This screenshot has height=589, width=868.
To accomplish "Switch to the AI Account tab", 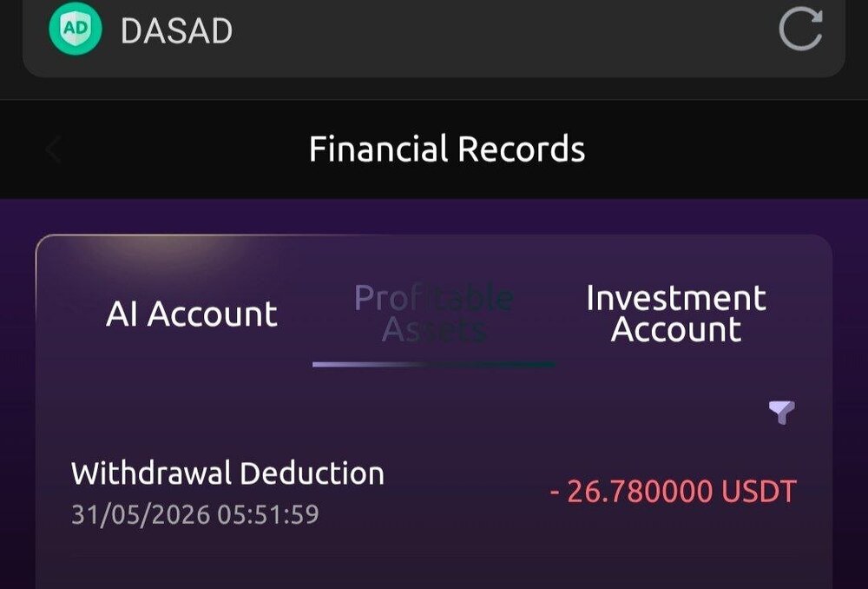I will click(192, 314).
